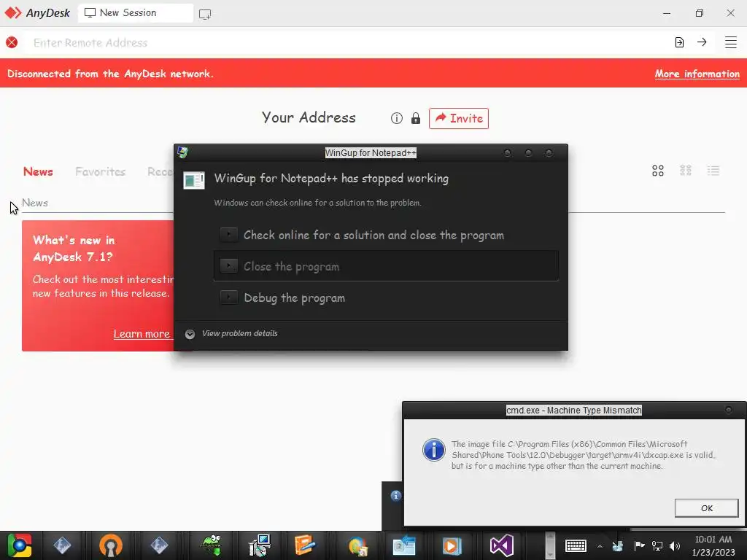Open the on-screen keyboard tray icon
The width and height of the screenshot is (747, 560).
576,545
